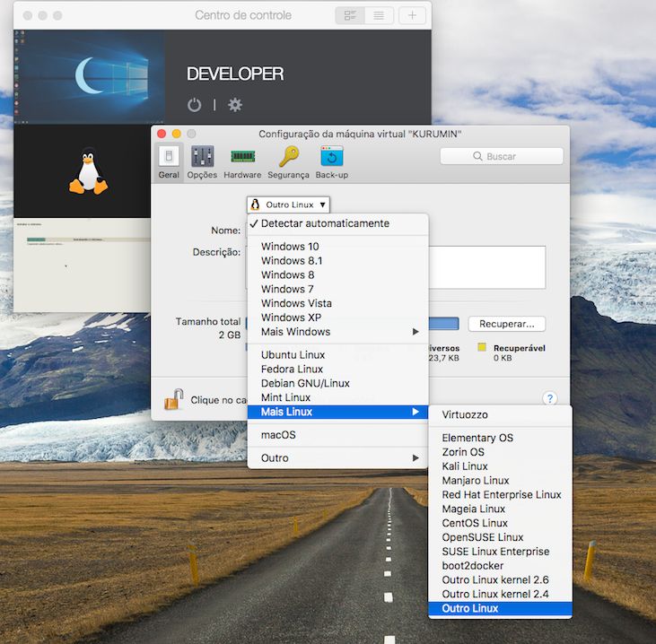Click the blue disk usage bar
The width and height of the screenshot is (656, 644).
[444, 324]
